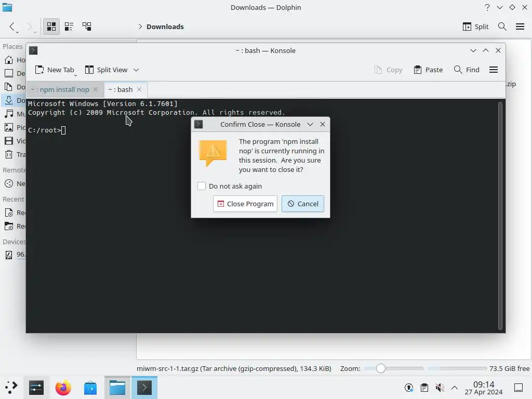Switch to Dolphin in the taskbar
Screen dimensions: 532x399
click(117, 388)
